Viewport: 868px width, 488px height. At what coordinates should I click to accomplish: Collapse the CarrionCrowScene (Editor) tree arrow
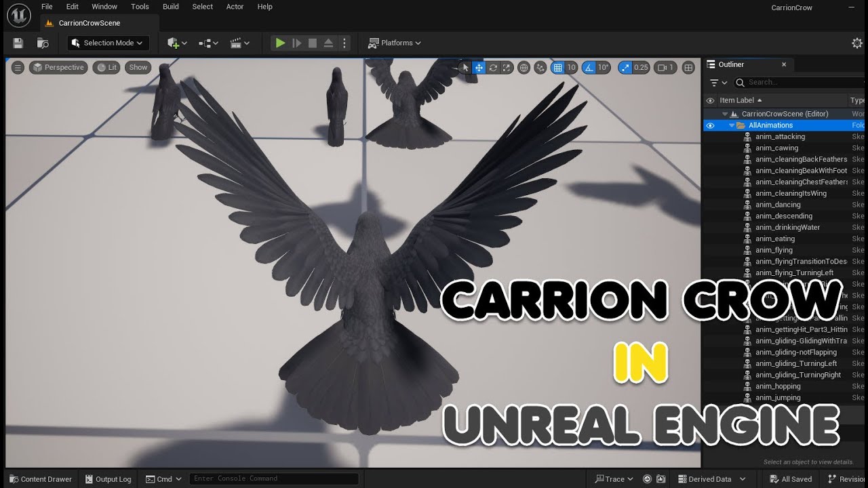tap(724, 114)
